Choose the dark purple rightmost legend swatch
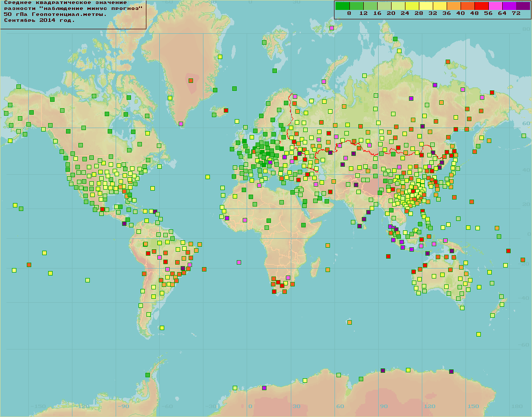 523,6
